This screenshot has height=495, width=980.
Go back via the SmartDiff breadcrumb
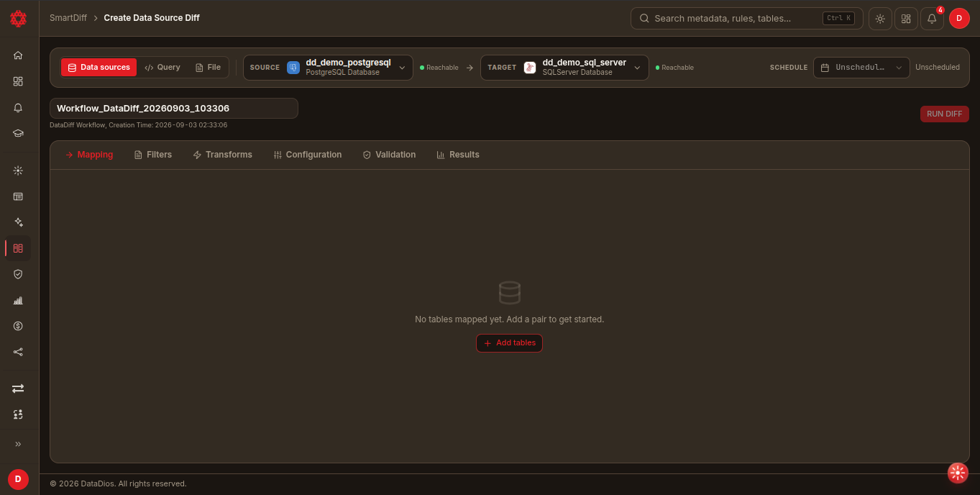tap(68, 18)
